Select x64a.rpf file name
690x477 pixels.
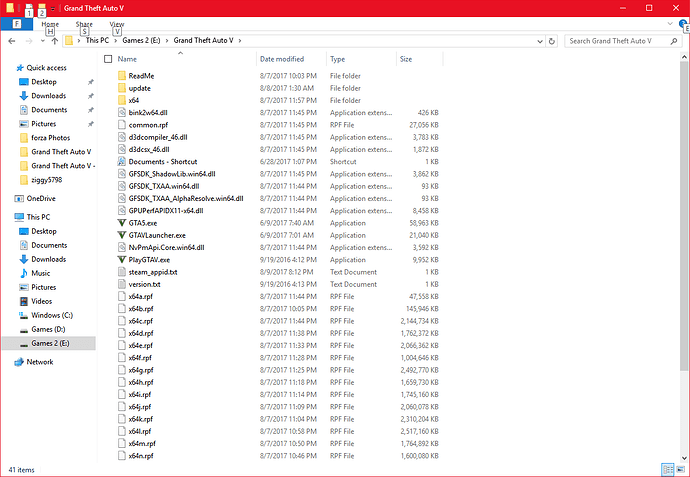click(x=141, y=297)
